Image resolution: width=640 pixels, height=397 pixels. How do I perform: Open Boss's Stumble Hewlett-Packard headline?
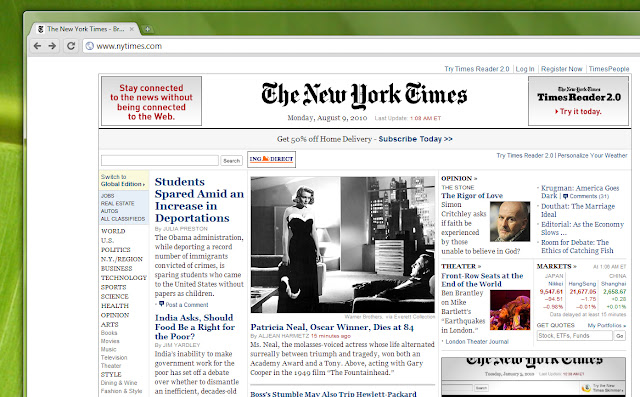pyautogui.click(x=333, y=393)
